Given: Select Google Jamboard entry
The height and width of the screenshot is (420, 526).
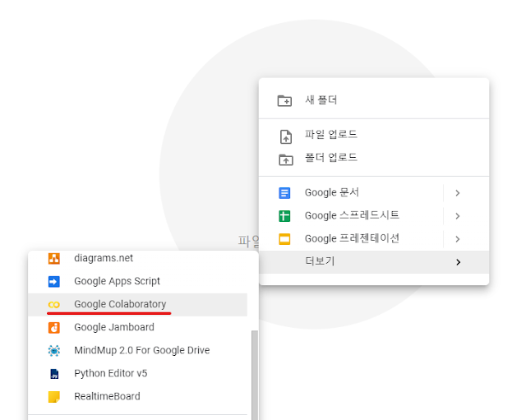Looking at the screenshot, I should [137, 327].
